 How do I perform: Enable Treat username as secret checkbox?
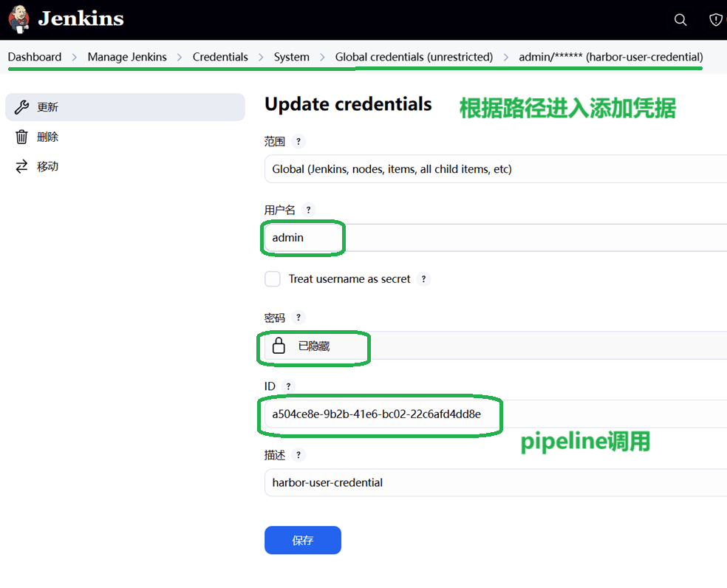click(x=273, y=279)
